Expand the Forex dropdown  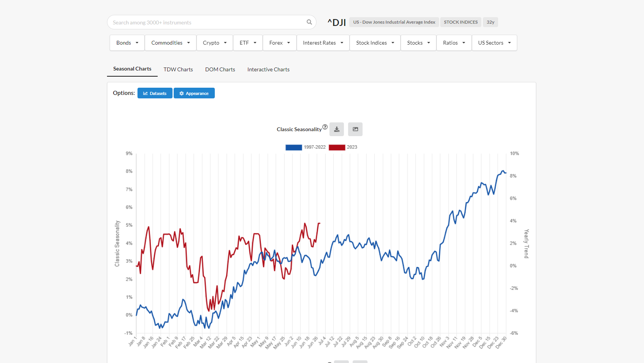[280, 43]
